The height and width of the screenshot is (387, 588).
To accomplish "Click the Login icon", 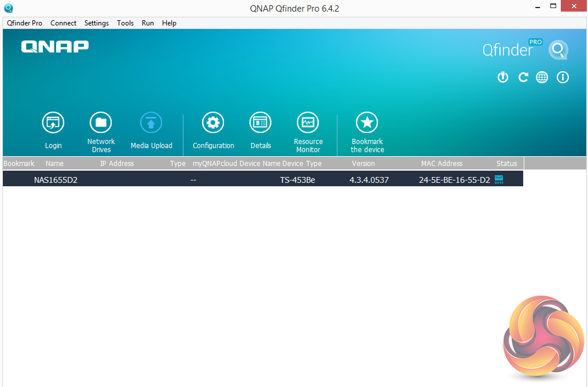I will 53,123.
